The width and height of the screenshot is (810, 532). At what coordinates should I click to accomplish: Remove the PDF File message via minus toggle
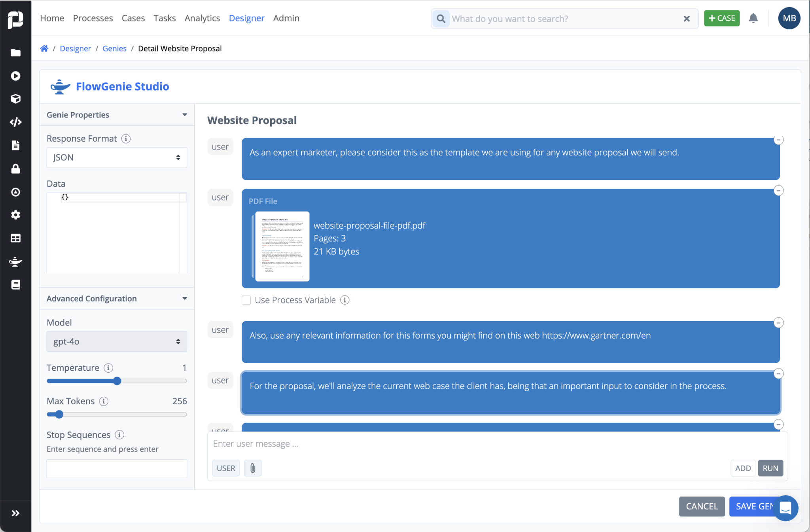778,190
